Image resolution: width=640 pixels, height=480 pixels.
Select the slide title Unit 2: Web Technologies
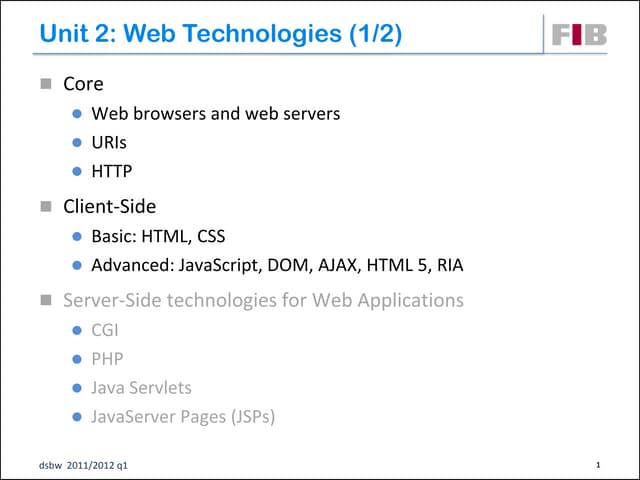[220, 35]
